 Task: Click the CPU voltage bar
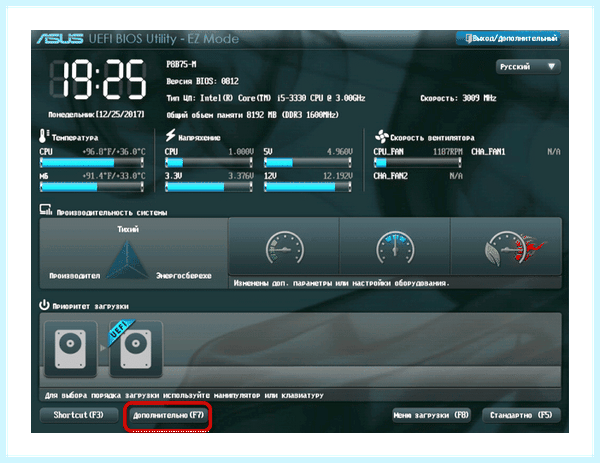click(209, 163)
